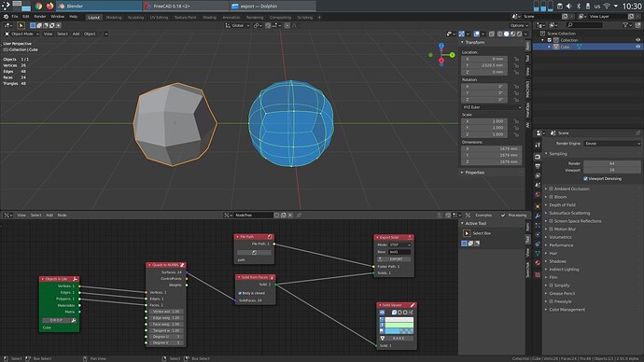
Task: Open Render Engine Eevee dropdown
Action: [x=611, y=144]
